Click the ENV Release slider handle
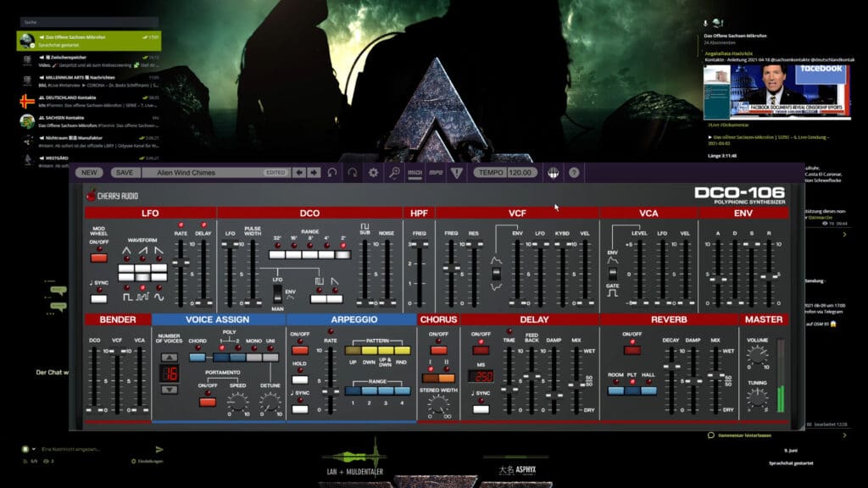868x488 pixels. pos(769,275)
